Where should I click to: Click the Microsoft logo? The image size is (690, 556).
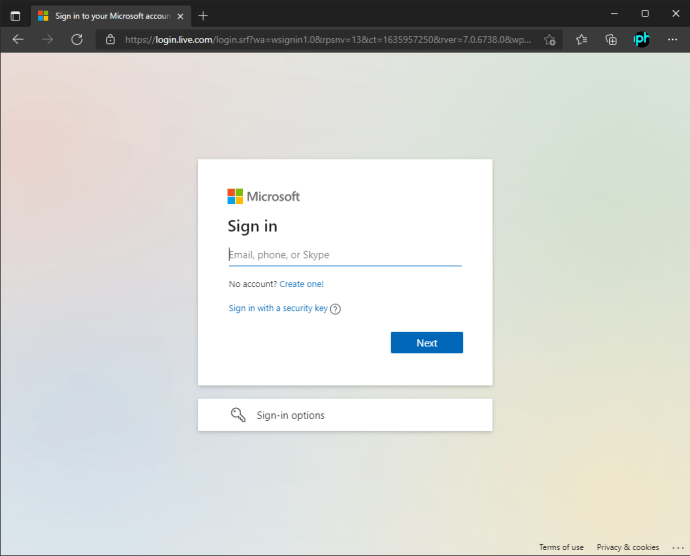263,196
